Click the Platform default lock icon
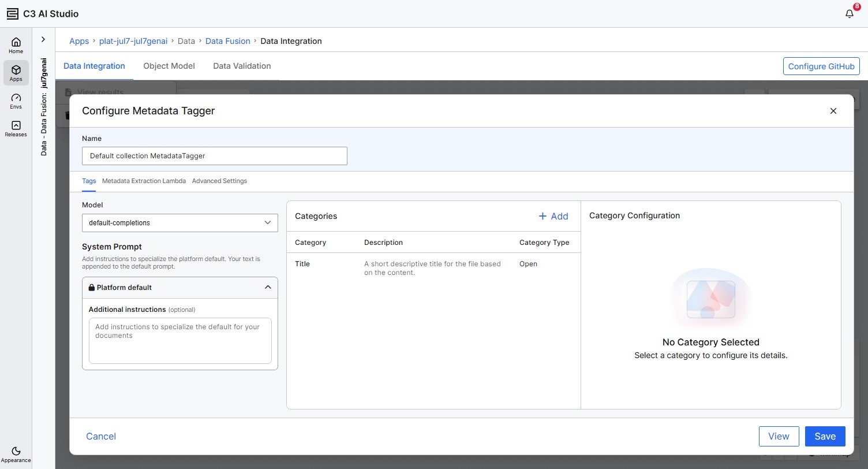 [x=91, y=287]
